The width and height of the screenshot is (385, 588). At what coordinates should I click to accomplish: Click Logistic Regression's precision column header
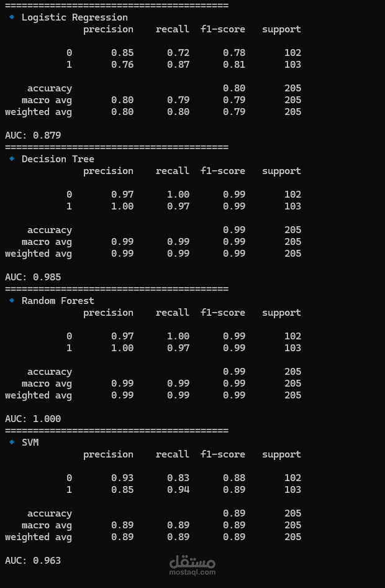point(108,30)
